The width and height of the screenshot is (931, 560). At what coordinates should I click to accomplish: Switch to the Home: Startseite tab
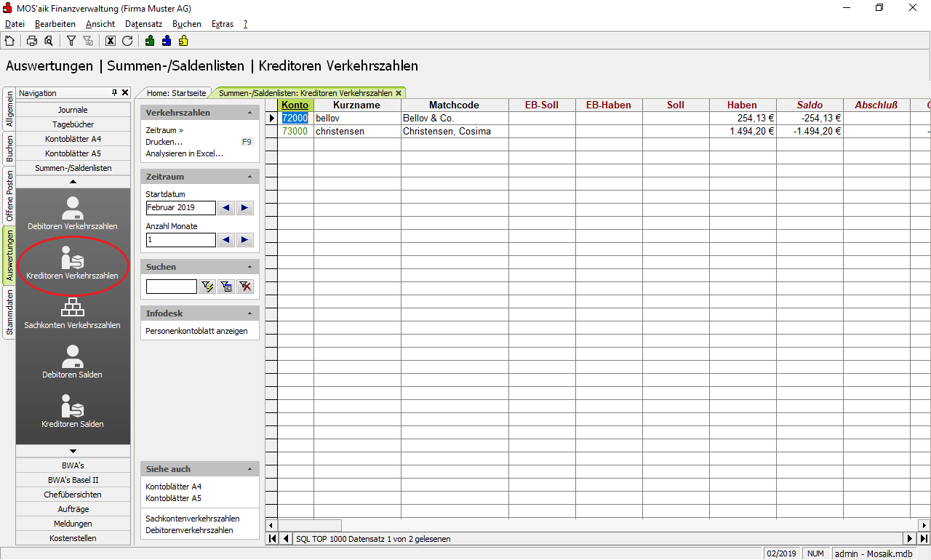[176, 93]
